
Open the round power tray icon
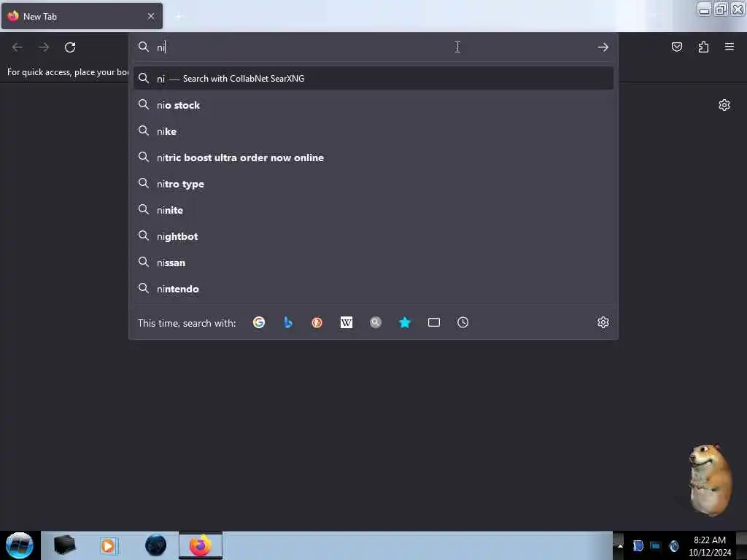tap(673, 545)
